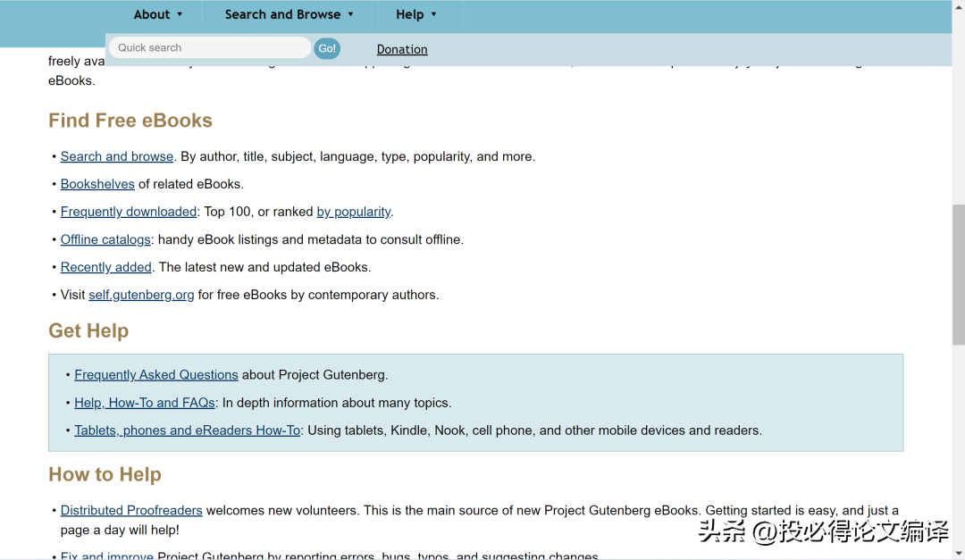Open the Recently added link
The width and height of the screenshot is (965, 560).
[x=105, y=267]
